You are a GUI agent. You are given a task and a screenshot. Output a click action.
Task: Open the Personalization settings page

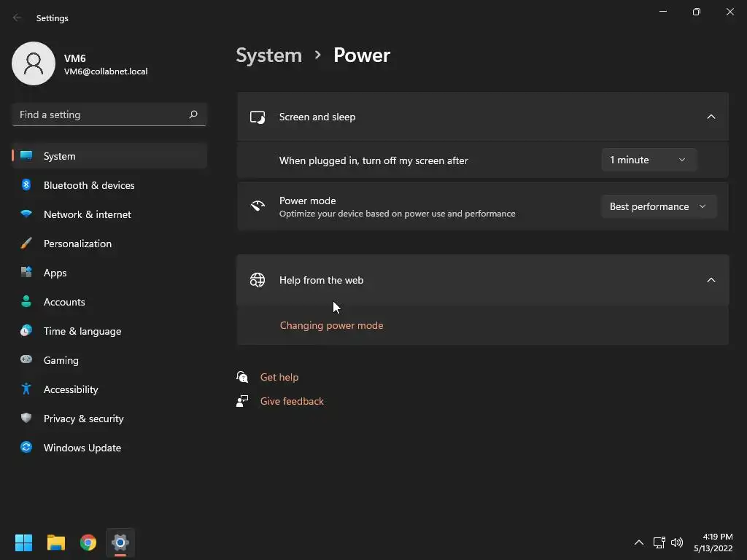[77, 244]
